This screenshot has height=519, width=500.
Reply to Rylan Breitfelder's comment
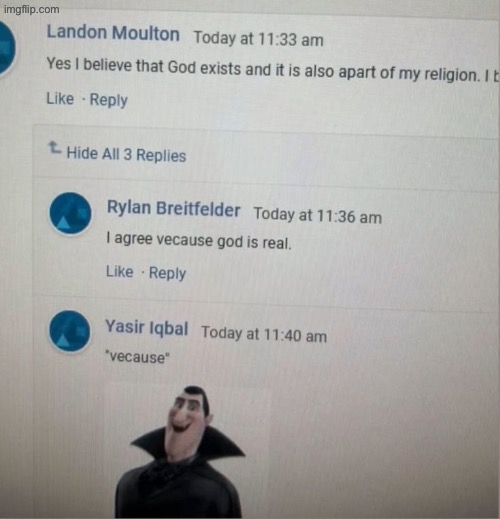[x=167, y=273]
